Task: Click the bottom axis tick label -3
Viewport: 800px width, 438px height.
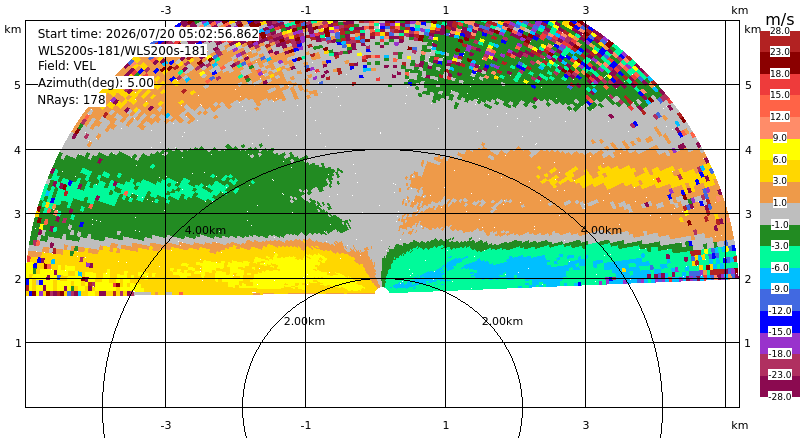Action: point(165,425)
